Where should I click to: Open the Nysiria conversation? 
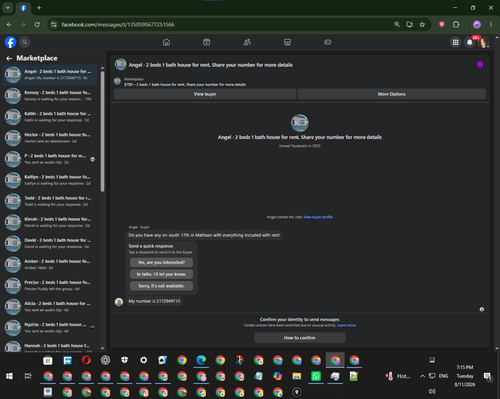[x=50, y=328]
